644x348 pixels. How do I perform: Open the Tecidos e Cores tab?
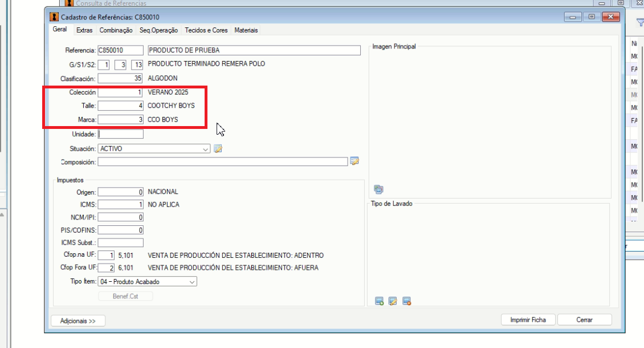point(206,30)
